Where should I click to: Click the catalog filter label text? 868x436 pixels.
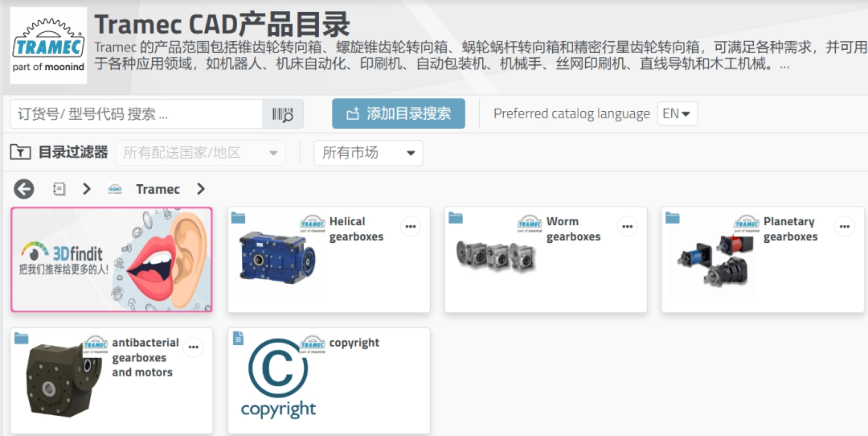73,152
